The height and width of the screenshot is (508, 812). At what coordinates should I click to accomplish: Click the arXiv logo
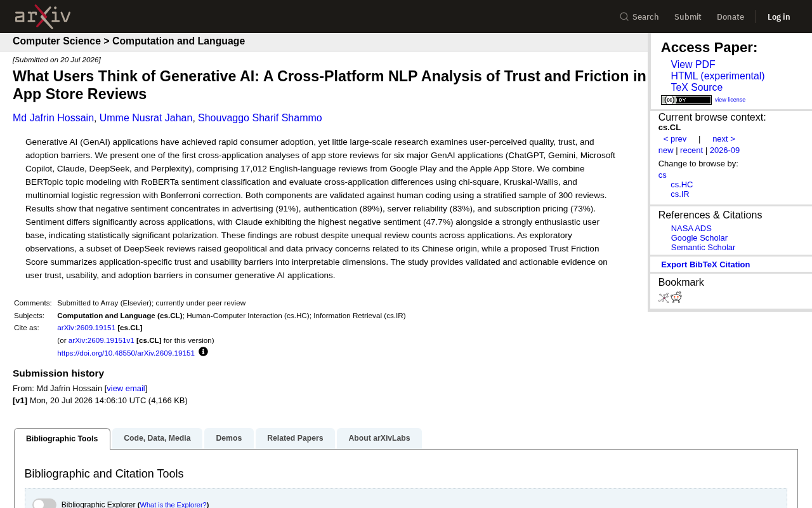coord(43,17)
